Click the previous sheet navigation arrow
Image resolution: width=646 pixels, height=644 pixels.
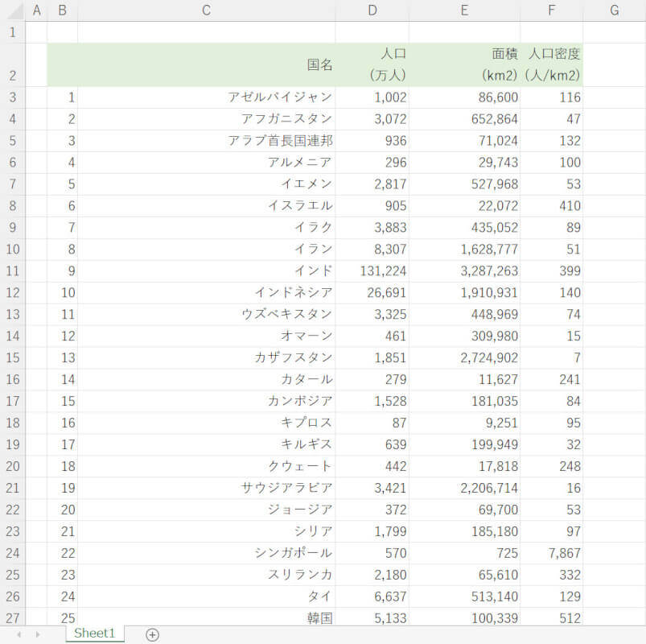pyautogui.click(x=18, y=634)
